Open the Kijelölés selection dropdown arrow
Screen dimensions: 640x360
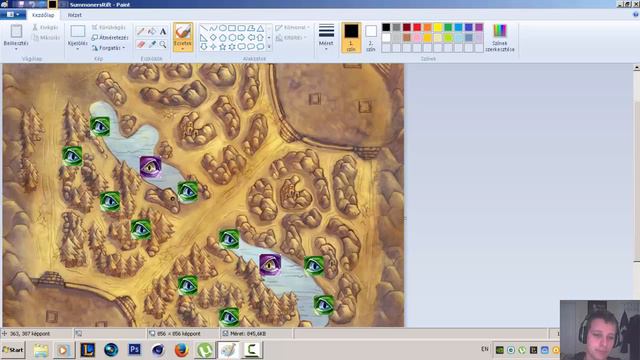point(78,49)
